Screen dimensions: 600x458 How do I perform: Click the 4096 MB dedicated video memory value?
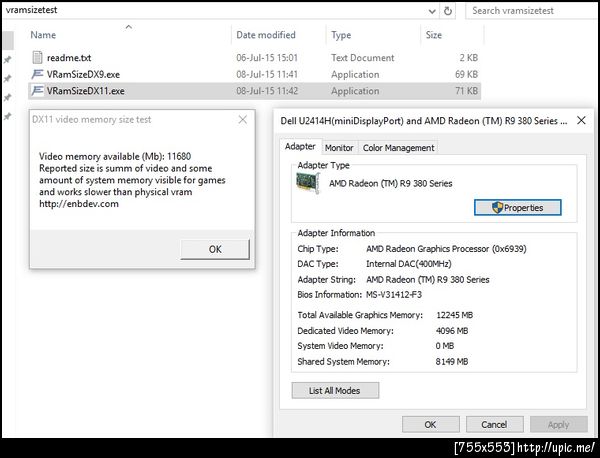pyautogui.click(x=452, y=331)
